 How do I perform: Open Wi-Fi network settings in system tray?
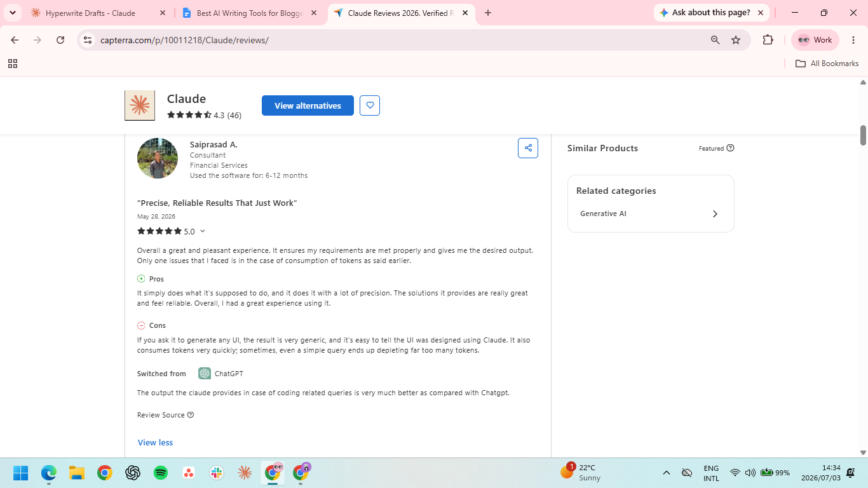pos(735,473)
